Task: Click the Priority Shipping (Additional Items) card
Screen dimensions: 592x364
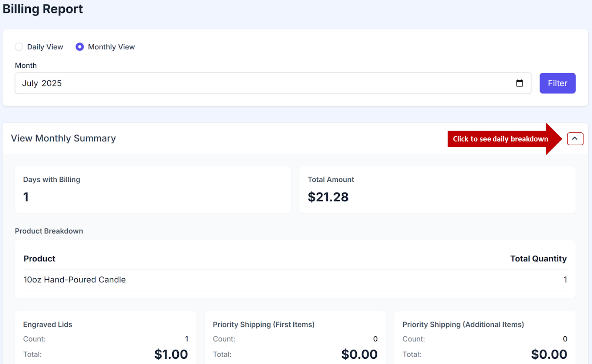Action: (x=485, y=338)
